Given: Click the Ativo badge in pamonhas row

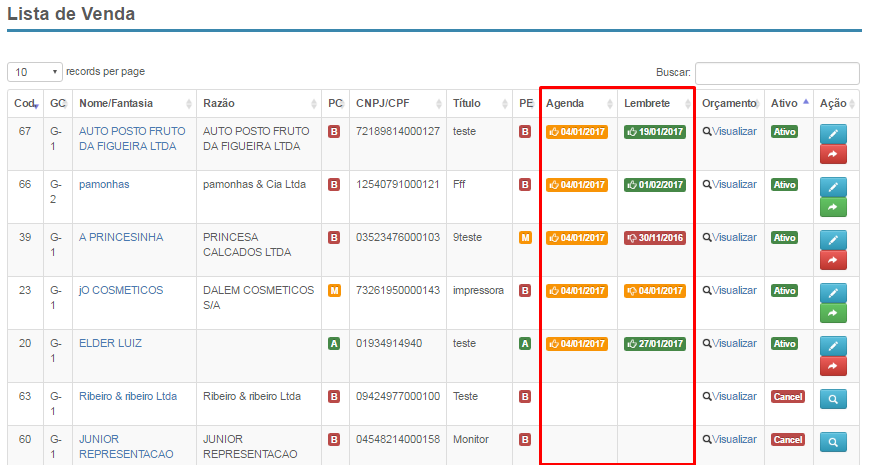Looking at the screenshot, I should pyautogui.click(x=785, y=185).
